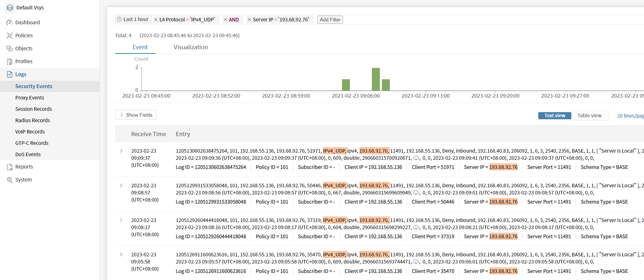The image size is (644, 280).
Task: Click the Profiles document icon
Action: [9, 61]
